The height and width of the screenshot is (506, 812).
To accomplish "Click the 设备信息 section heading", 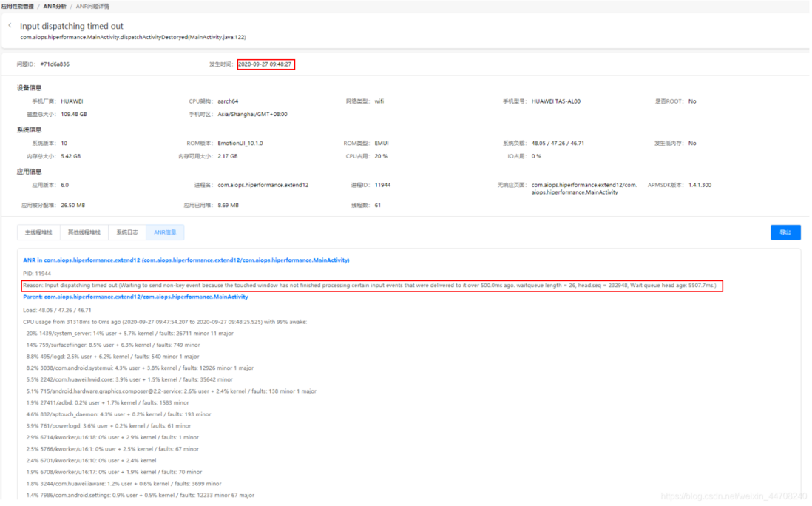I will pos(29,88).
